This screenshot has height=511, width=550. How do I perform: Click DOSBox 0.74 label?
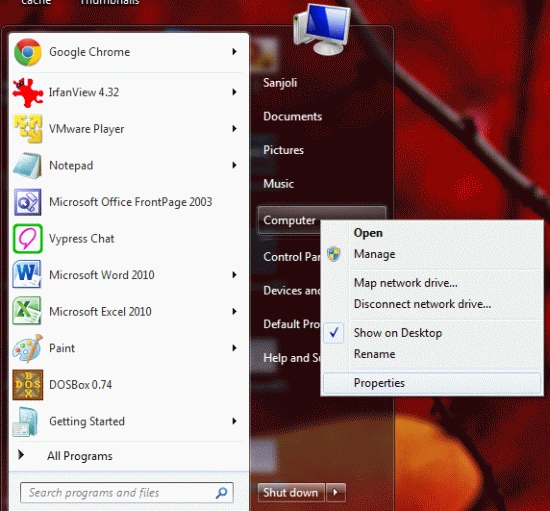[81, 385]
